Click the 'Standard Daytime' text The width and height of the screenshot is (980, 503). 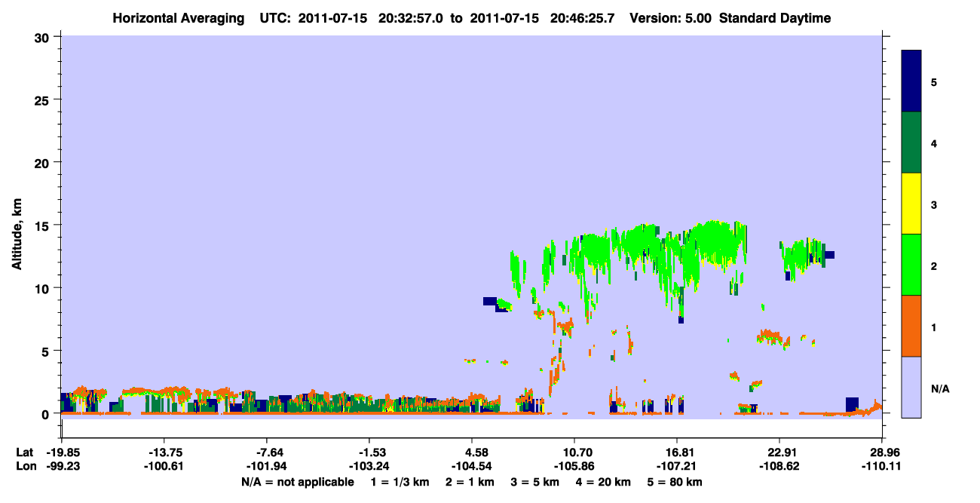coord(775,18)
